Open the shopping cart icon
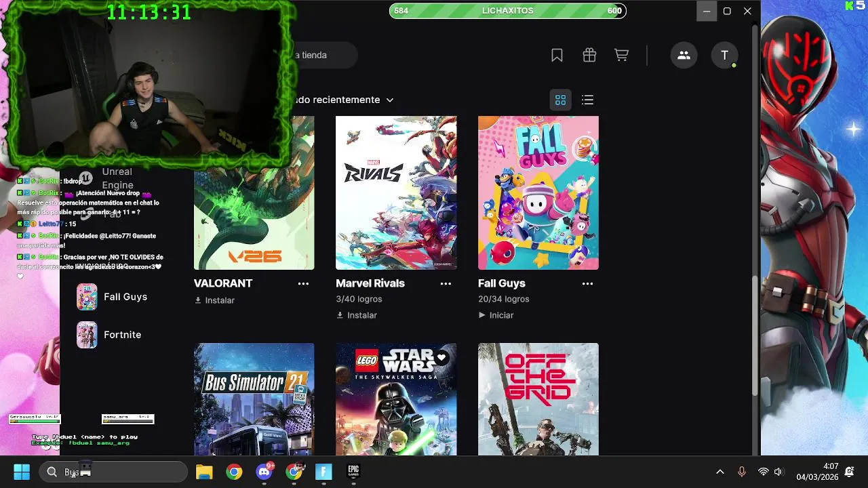 [621, 56]
